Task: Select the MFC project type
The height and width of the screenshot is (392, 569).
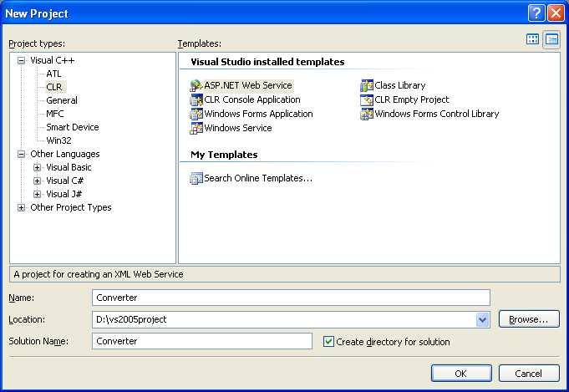Action: (x=56, y=114)
